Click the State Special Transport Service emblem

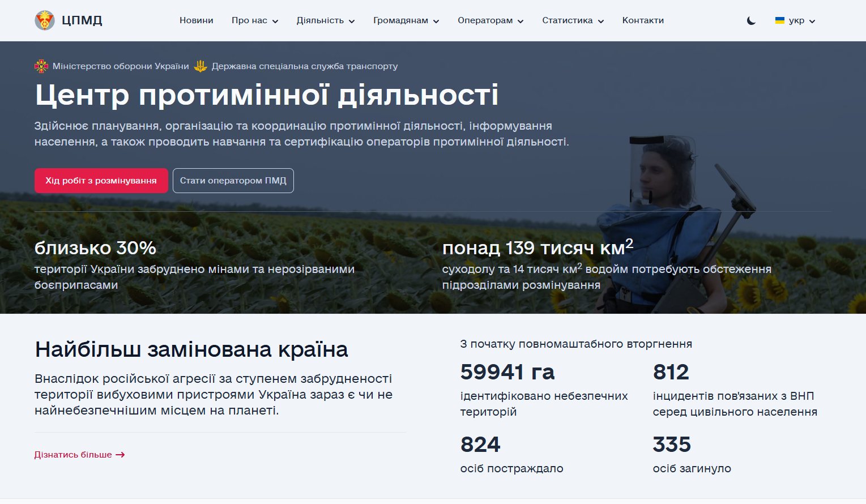click(200, 66)
